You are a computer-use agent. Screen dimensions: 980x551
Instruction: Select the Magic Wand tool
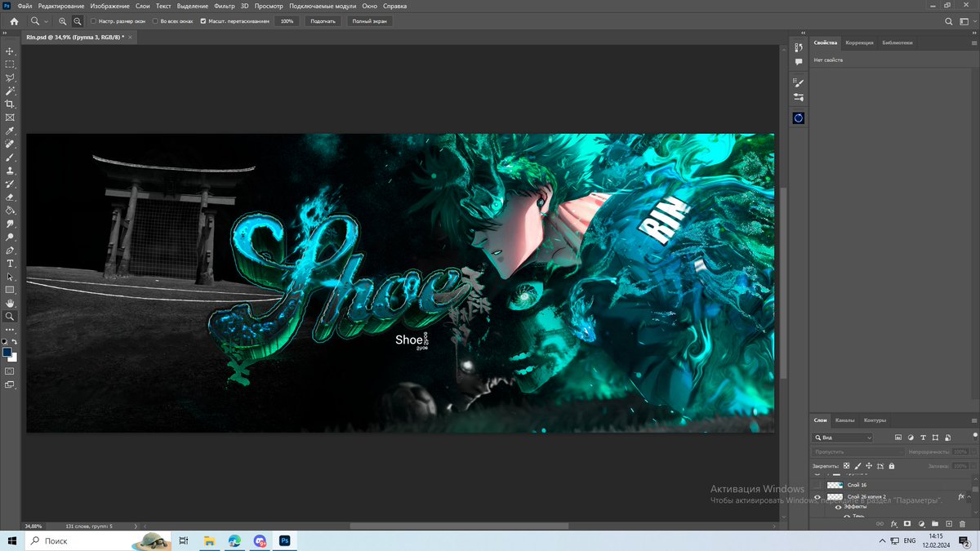tap(10, 91)
